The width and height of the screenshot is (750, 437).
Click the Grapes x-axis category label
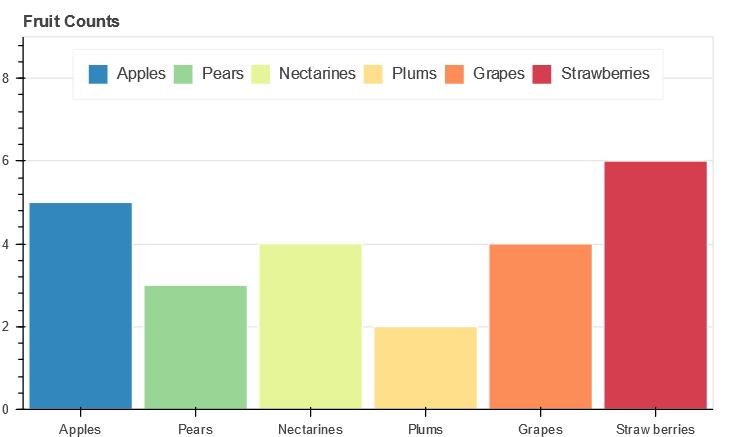coord(541,429)
